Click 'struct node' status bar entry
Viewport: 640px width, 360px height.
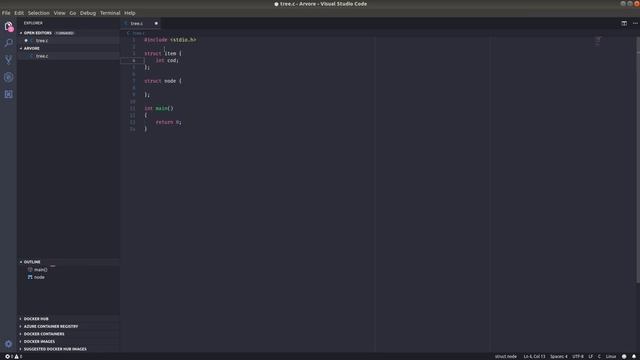pos(506,356)
